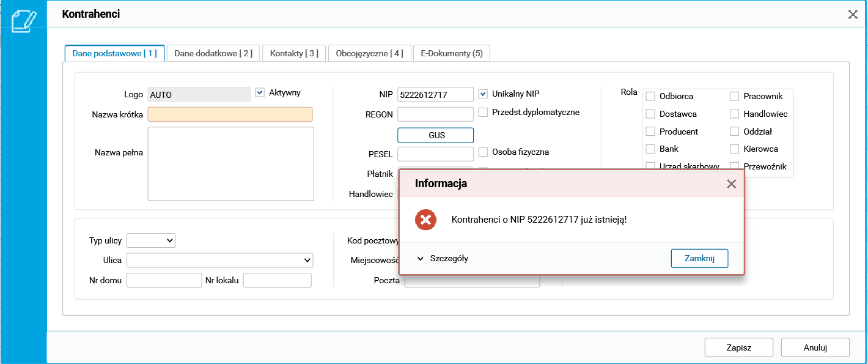
Task: Click the red error icon in the dialog
Action: pos(425,219)
